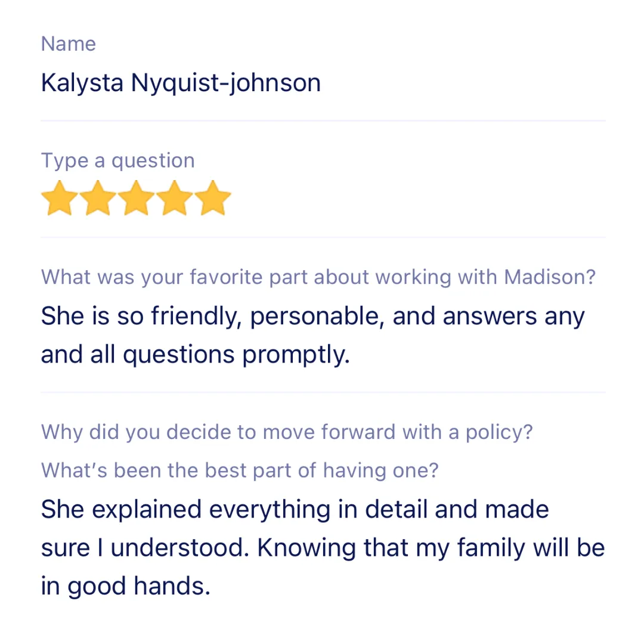Click the 'favorite part about working with Madison' question

[318, 277]
